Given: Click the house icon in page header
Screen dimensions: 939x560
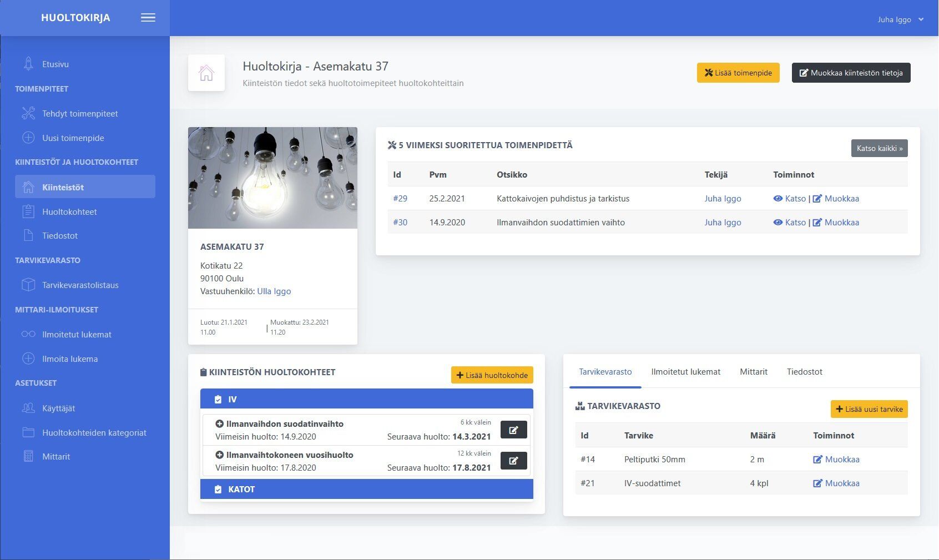Looking at the screenshot, I should (x=206, y=73).
